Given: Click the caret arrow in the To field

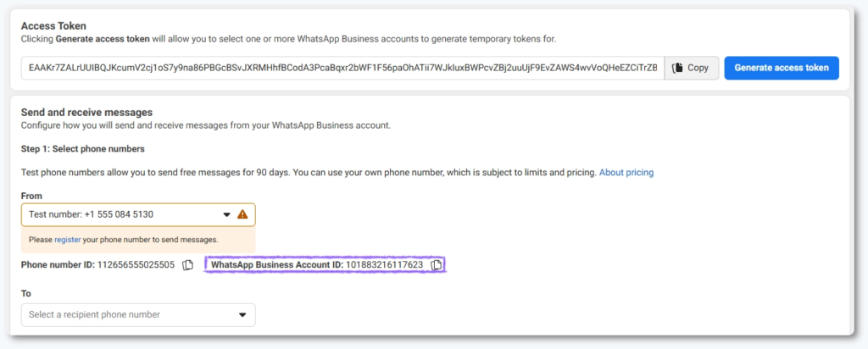Looking at the screenshot, I should coord(242,314).
